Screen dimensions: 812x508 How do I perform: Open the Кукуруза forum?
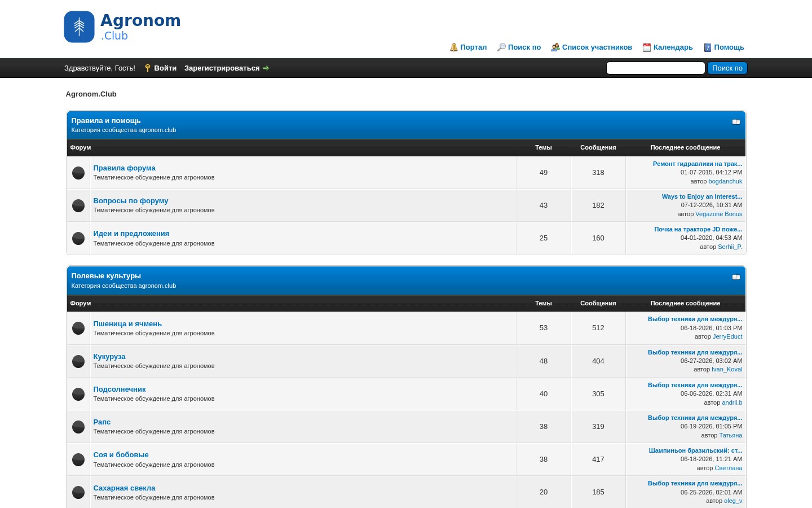coord(109,357)
